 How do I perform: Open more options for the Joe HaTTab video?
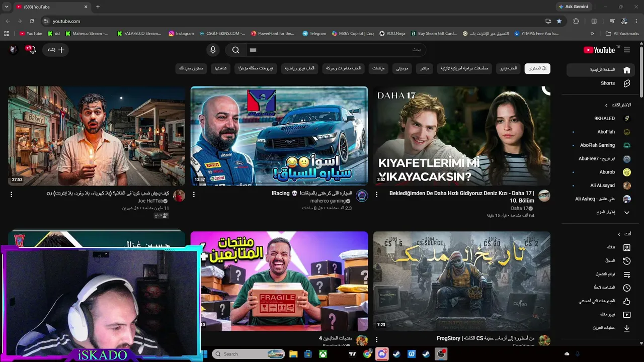click(11, 194)
